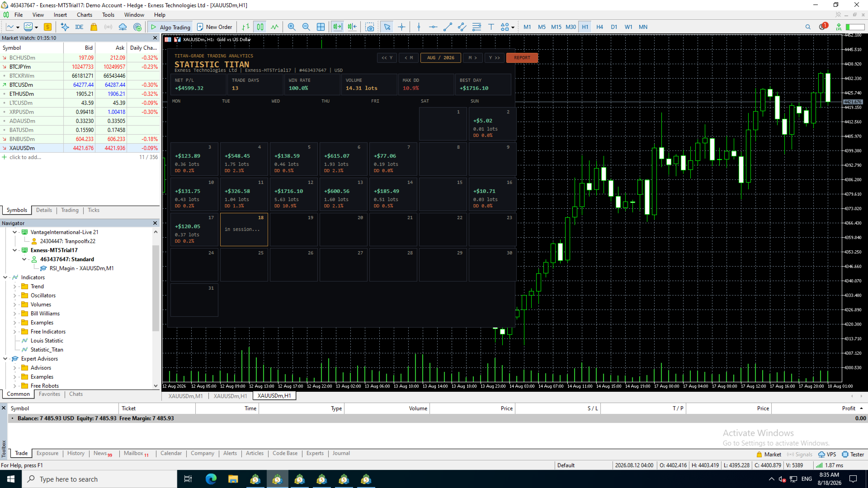Switch timeframe to M1
The height and width of the screenshot is (488, 868).
click(527, 27)
